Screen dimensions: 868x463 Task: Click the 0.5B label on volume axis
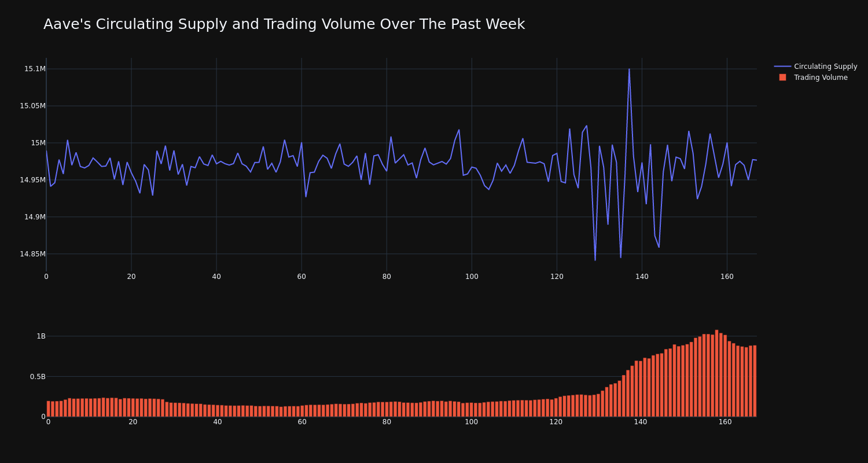tap(38, 376)
